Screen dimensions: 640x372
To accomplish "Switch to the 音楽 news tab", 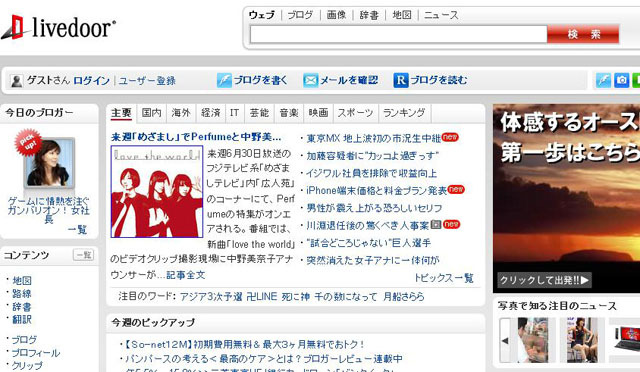I will pos(289,113).
